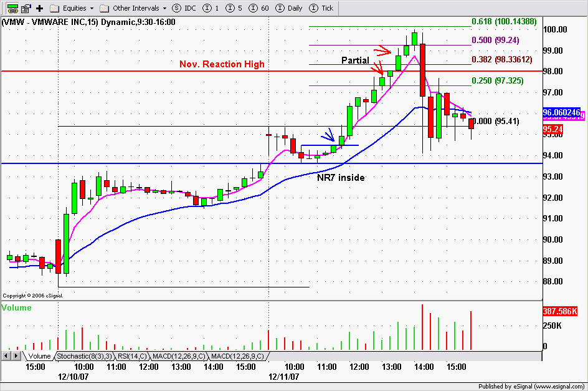Select the Stochastic(8(3),3) tab
Viewport: 588px width, 391px height.
click(x=84, y=356)
